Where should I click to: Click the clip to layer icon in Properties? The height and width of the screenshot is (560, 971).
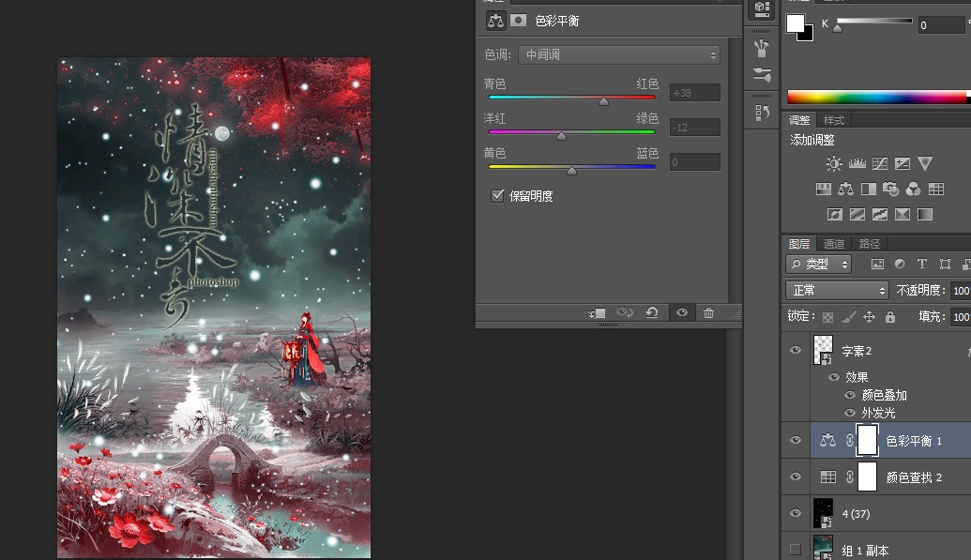click(597, 313)
